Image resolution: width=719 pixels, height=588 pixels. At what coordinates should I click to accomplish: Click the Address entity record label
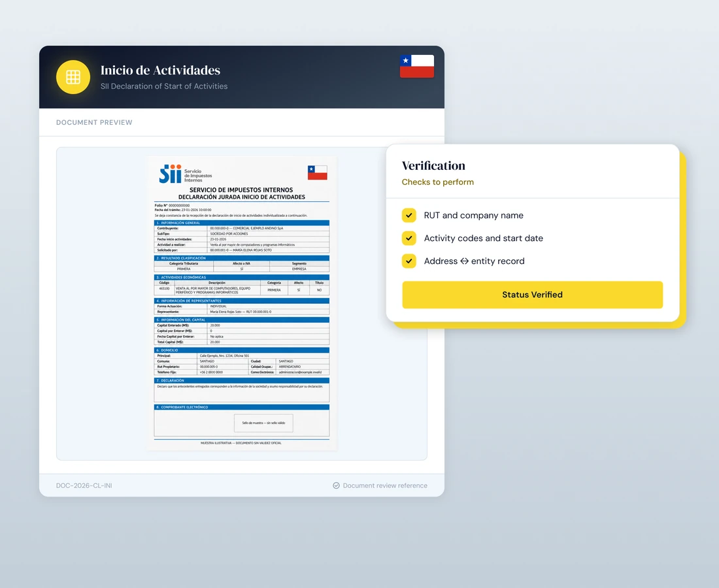click(x=474, y=261)
